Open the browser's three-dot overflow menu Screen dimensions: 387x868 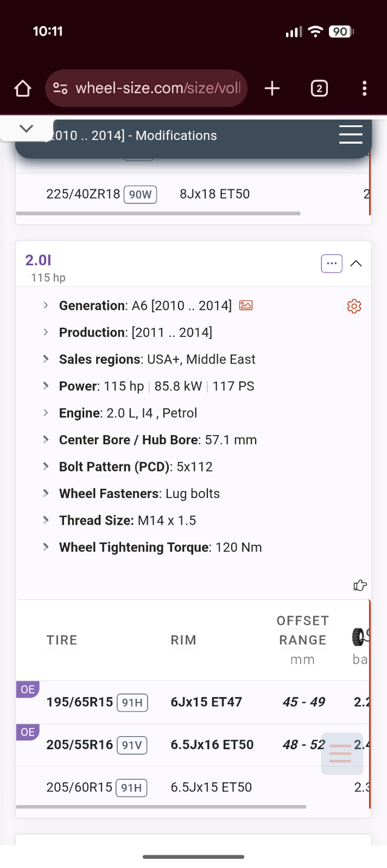365,88
